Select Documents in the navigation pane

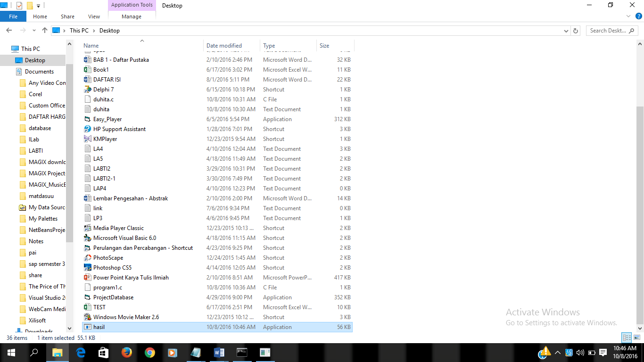click(39, 72)
